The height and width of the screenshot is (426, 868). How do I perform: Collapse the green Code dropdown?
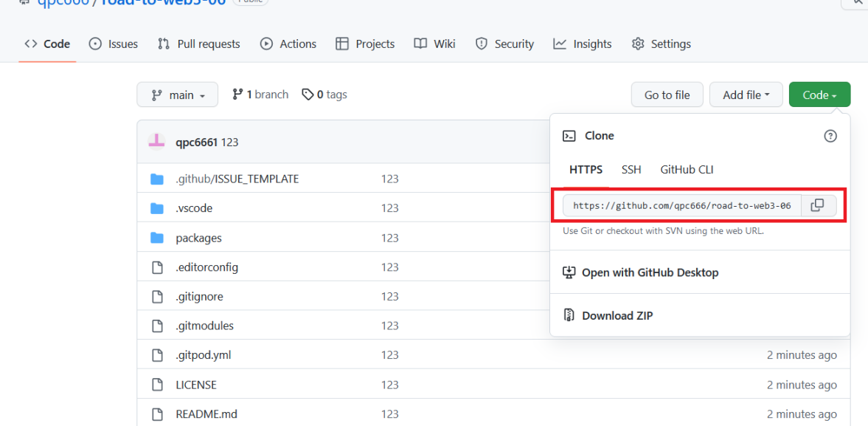point(820,95)
